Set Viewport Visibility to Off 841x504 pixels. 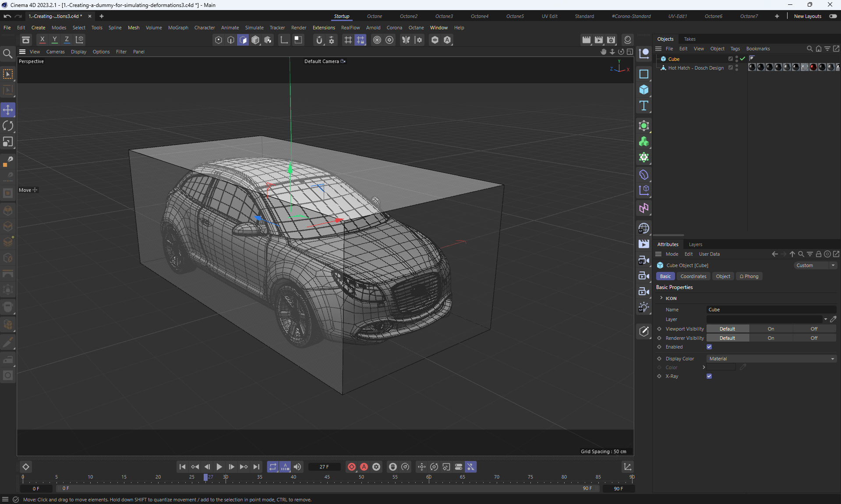(x=813, y=329)
